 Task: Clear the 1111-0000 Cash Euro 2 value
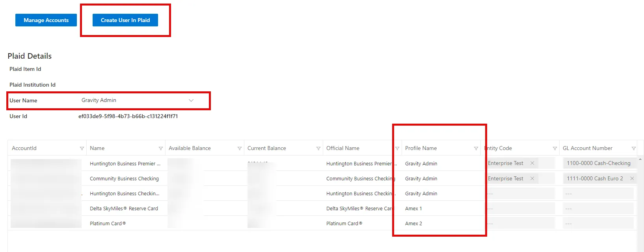point(632,178)
